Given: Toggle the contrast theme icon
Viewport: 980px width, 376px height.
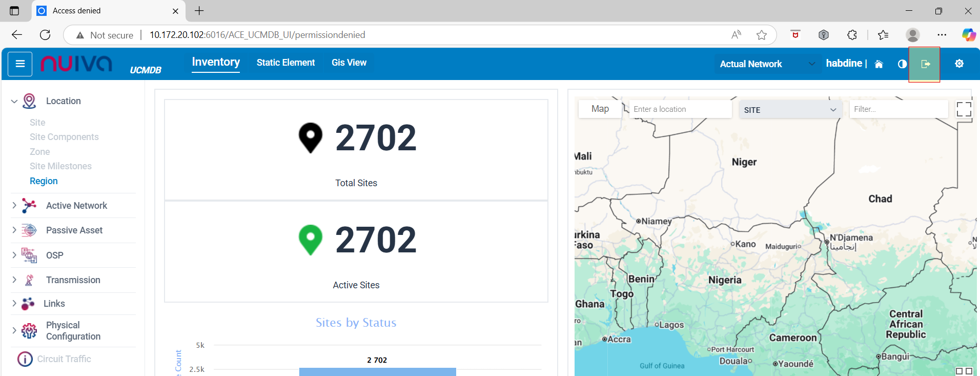Looking at the screenshot, I should (x=902, y=64).
